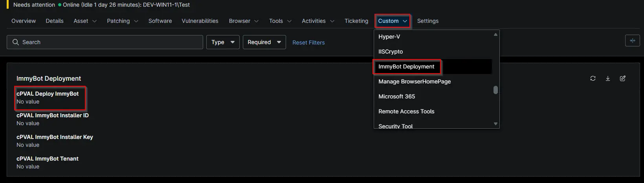
Task: Choose Manage BrowserHomePage menu entry
Action: coord(433,81)
